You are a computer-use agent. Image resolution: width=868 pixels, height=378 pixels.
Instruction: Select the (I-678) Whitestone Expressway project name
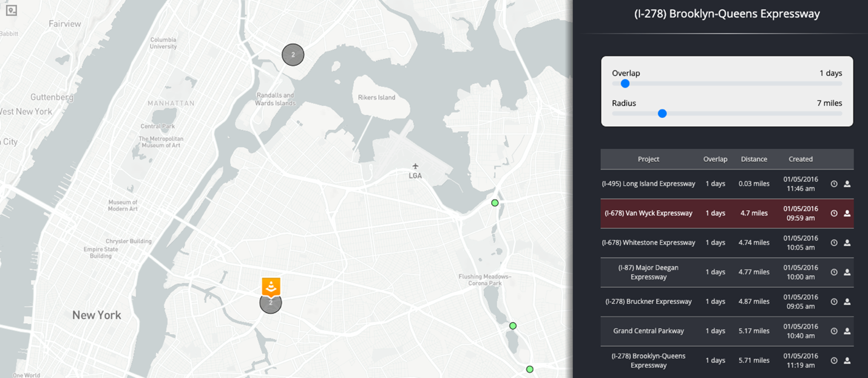tap(648, 242)
